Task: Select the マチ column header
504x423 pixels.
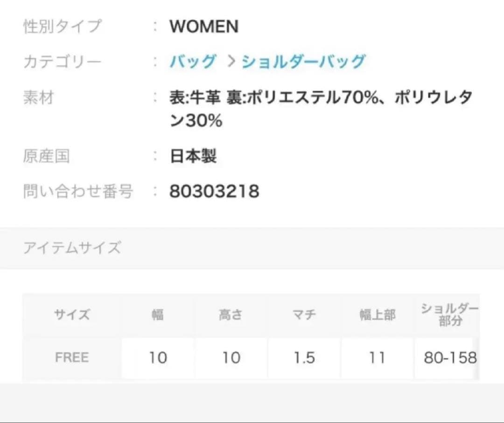Action: 304,315
